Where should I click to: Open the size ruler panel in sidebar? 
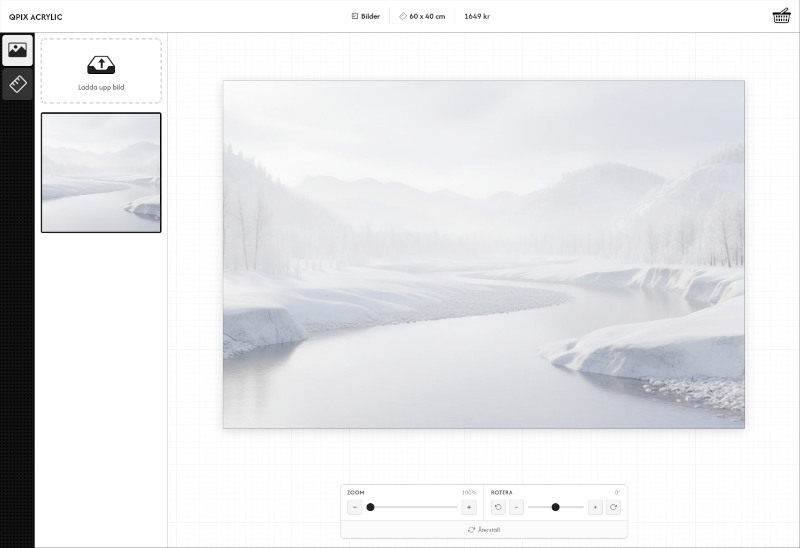coord(17,84)
